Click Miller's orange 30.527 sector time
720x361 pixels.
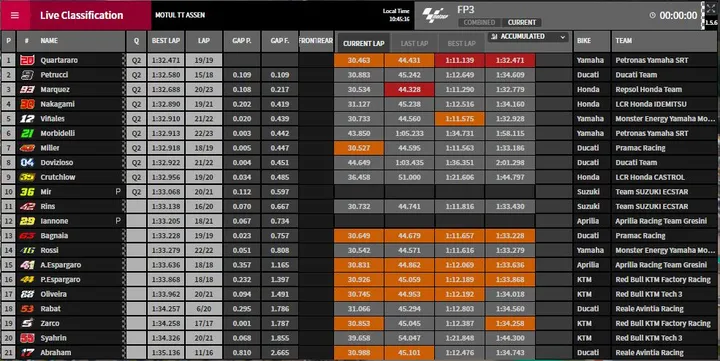click(359, 148)
